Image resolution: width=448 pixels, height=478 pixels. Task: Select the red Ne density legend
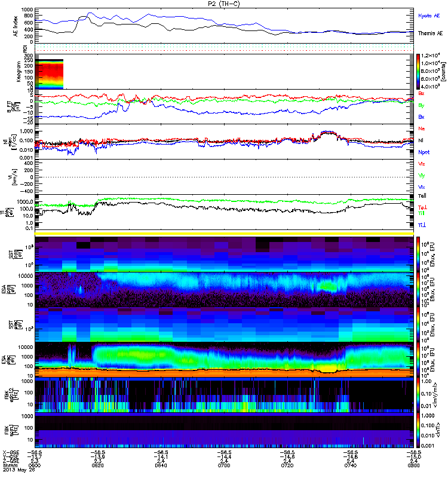[422, 128]
